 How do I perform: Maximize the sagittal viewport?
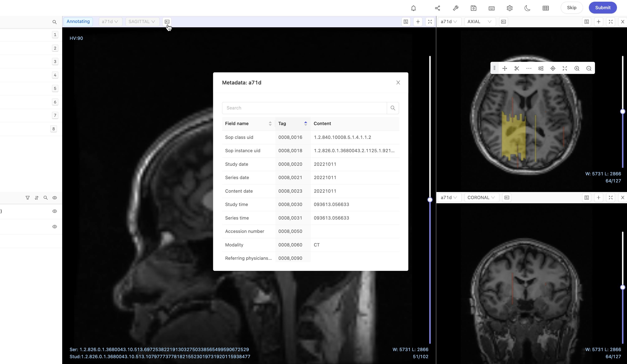[430, 22]
